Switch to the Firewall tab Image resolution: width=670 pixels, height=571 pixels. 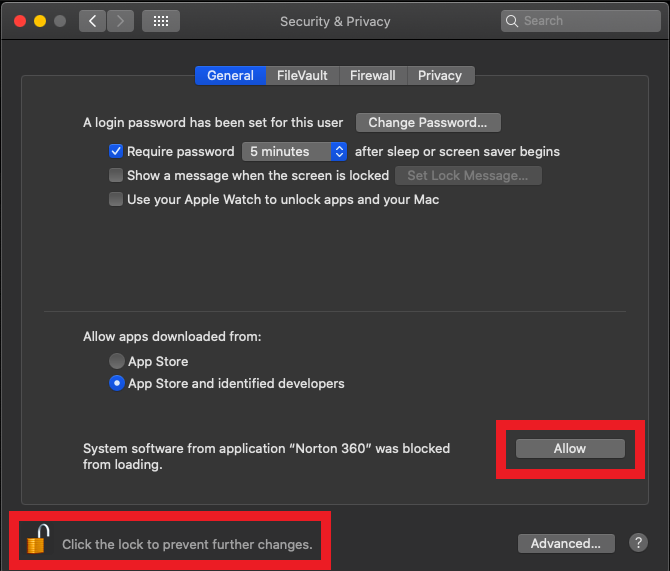[x=373, y=76]
